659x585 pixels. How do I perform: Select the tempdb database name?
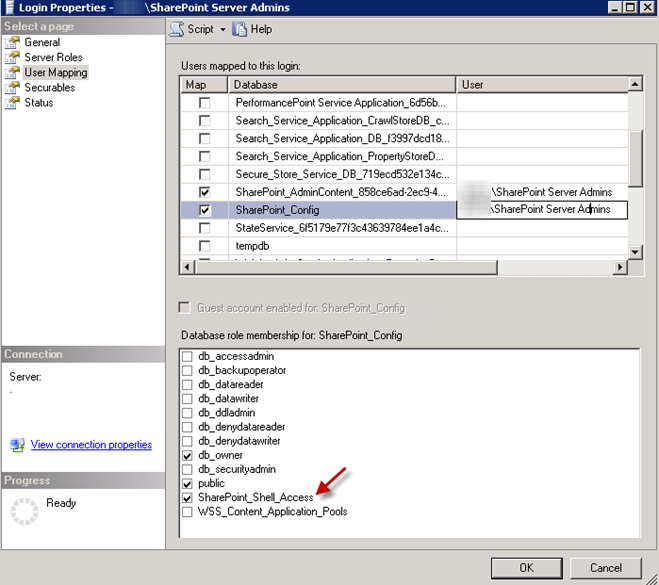(x=252, y=246)
